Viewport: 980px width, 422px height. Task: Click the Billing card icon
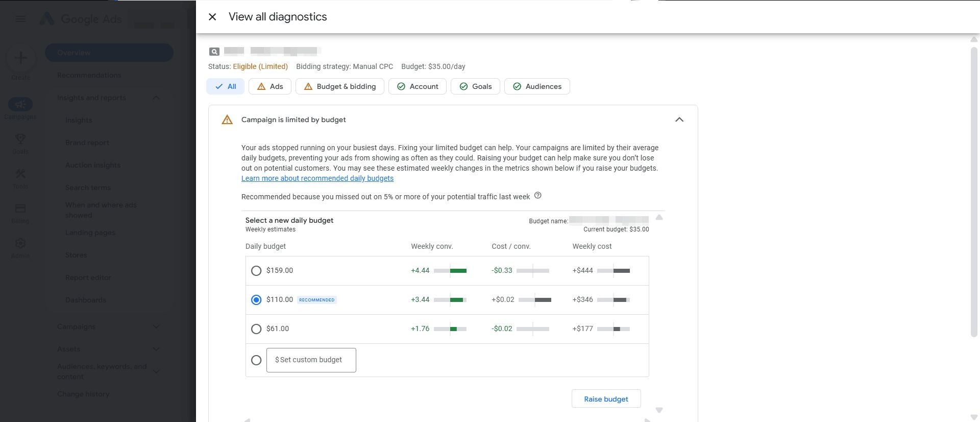tap(20, 208)
